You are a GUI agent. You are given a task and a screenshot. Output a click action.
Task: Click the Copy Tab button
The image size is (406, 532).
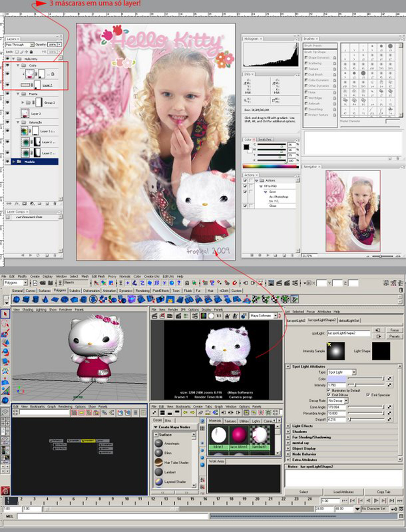click(383, 492)
